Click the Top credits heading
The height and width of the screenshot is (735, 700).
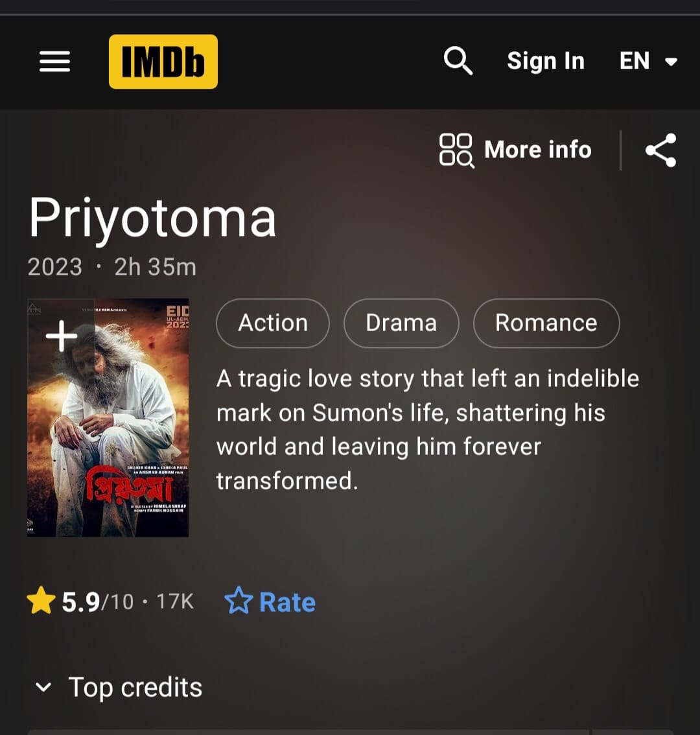tap(135, 688)
